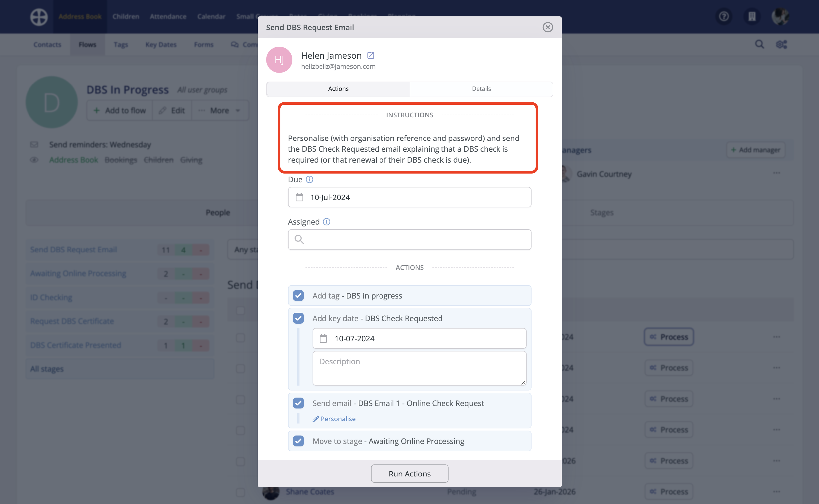Screen dimensions: 819x504
Task: Click the Description text area
Action: click(419, 368)
